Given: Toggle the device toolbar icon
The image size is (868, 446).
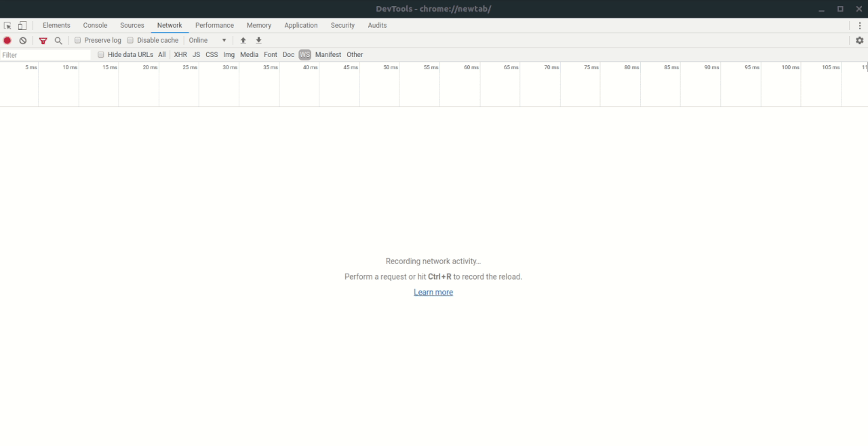Looking at the screenshot, I should point(22,25).
